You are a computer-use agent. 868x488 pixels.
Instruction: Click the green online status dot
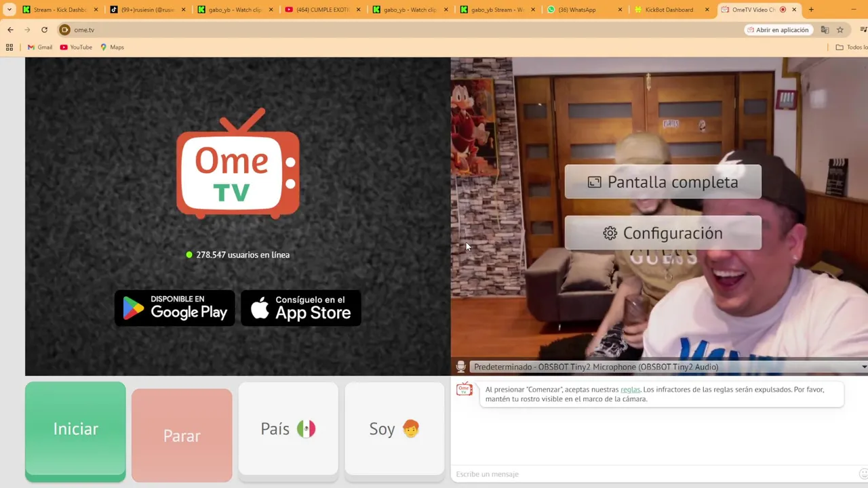(x=189, y=255)
